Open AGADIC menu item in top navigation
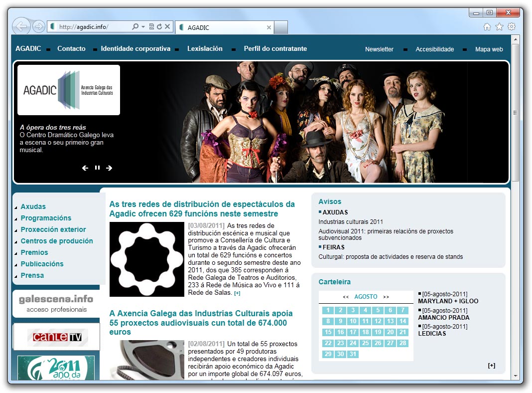532x393 pixels. [x=28, y=48]
